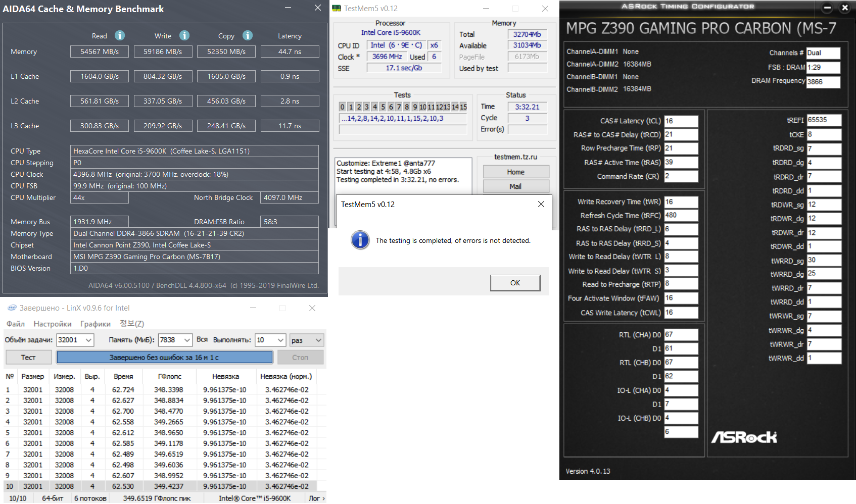
Task: Close the AIDA64 Cache & Memory Benchmark window
Action: click(317, 8)
